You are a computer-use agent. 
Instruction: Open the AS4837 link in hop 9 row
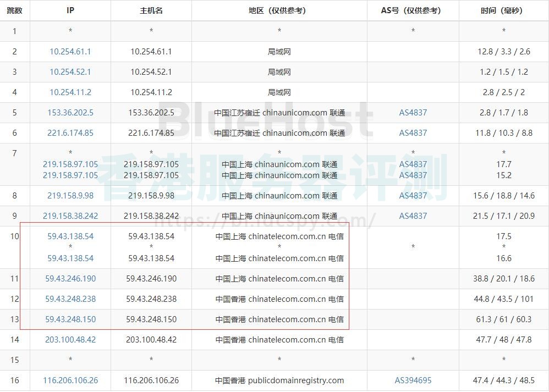click(413, 216)
